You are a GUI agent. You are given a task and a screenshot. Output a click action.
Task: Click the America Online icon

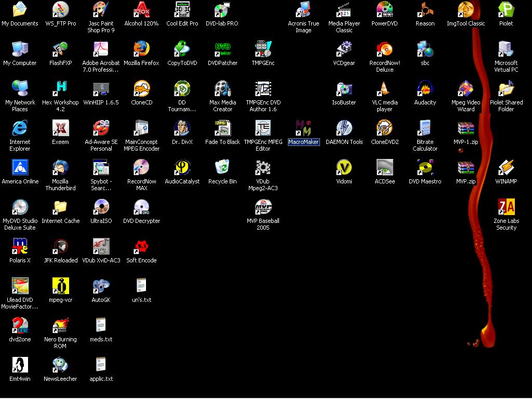(x=20, y=167)
